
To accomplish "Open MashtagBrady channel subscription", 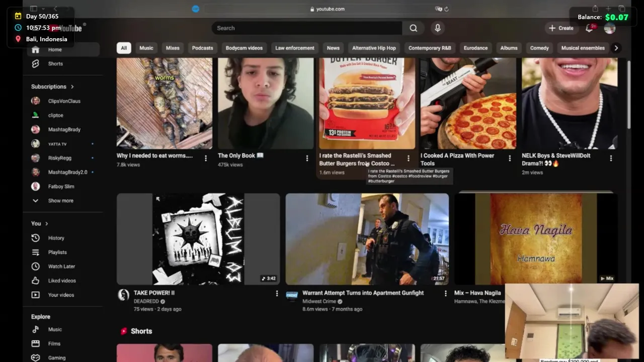I will (x=63, y=129).
